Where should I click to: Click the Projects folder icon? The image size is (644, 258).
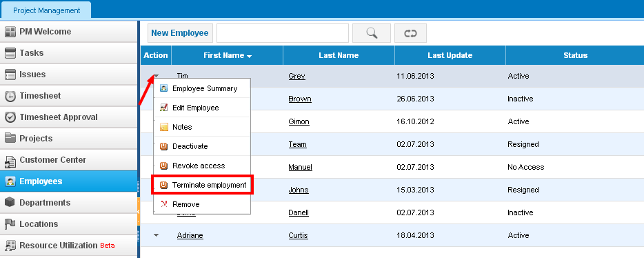coord(10,139)
